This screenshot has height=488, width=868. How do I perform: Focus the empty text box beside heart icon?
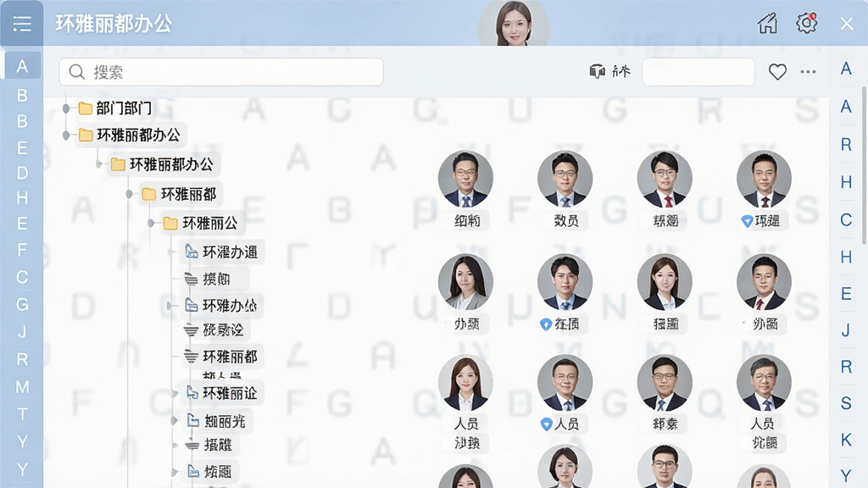click(698, 72)
